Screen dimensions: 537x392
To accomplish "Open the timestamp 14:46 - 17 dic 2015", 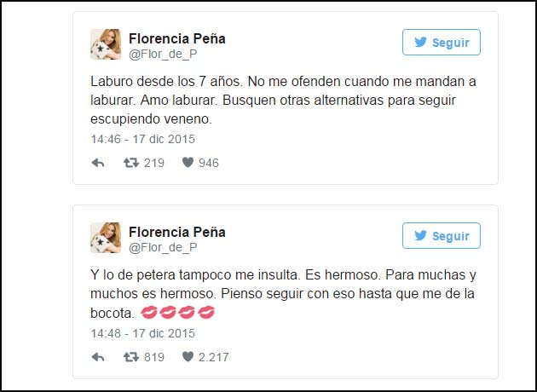I will [x=143, y=137].
